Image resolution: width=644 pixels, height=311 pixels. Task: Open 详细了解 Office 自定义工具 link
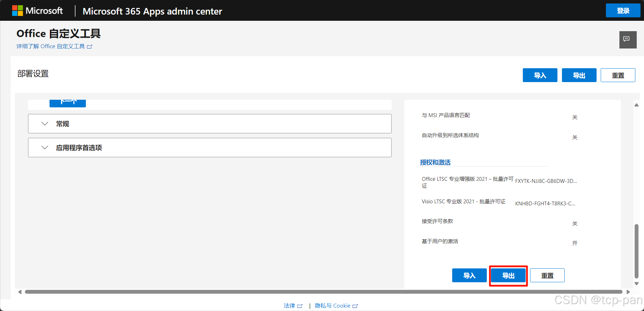(x=54, y=46)
